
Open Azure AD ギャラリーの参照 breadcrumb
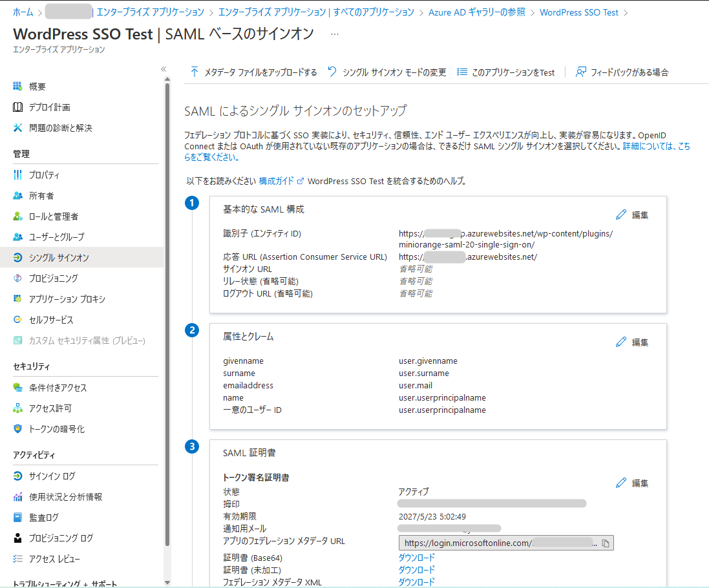[476, 12]
